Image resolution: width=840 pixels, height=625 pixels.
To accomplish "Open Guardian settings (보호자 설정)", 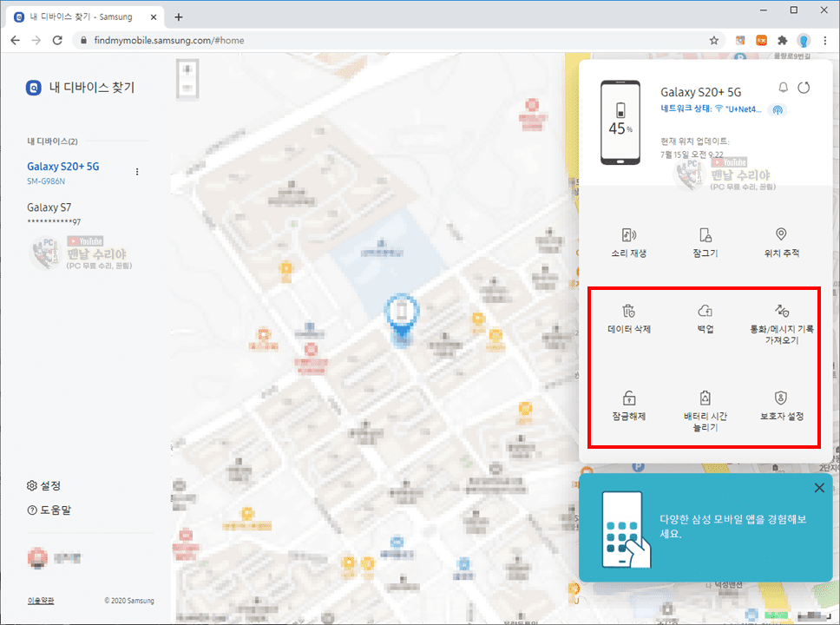I will [782, 405].
